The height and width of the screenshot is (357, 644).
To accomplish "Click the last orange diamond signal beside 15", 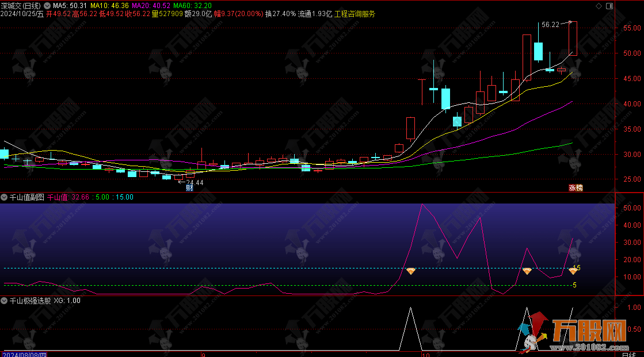I will click(x=573, y=271).
